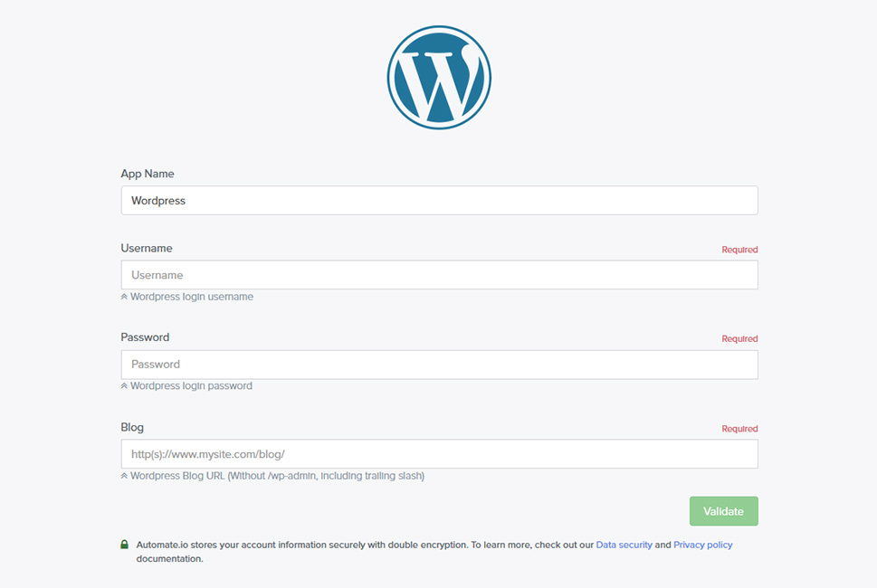Click the Required marker above Blog field

tap(739, 429)
